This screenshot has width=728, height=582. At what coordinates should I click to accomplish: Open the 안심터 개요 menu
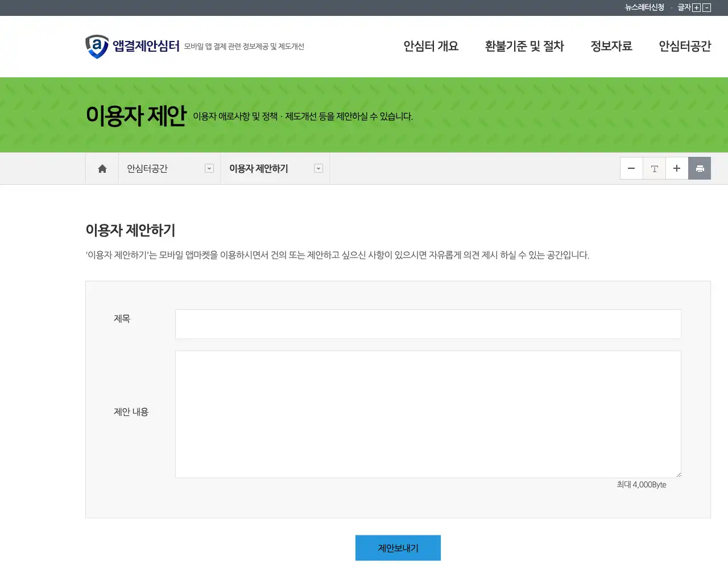(431, 46)
